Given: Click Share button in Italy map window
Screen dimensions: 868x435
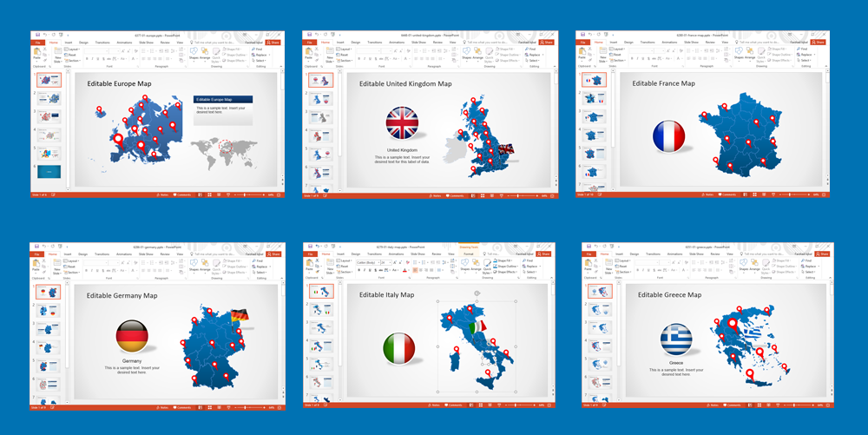Looking at the screenshot, I should [543, 254].
